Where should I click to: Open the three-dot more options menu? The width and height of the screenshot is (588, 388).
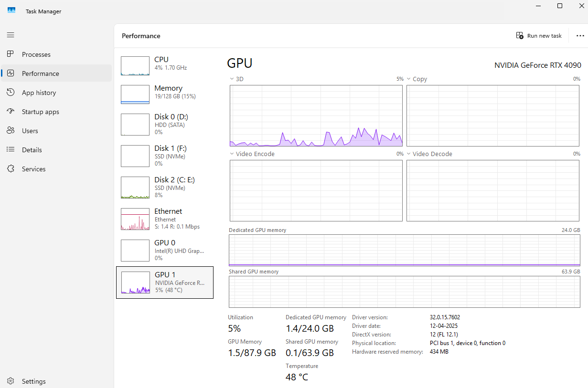point(580,36)
